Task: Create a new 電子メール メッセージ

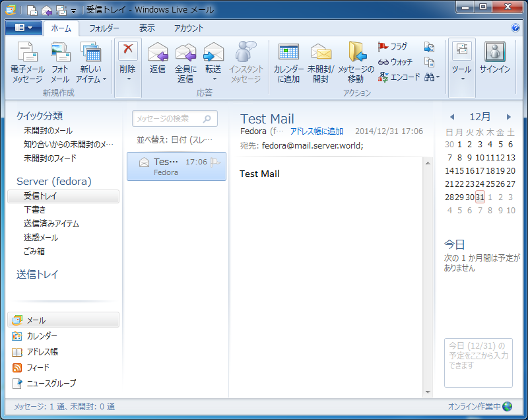Action: (27, 62)
